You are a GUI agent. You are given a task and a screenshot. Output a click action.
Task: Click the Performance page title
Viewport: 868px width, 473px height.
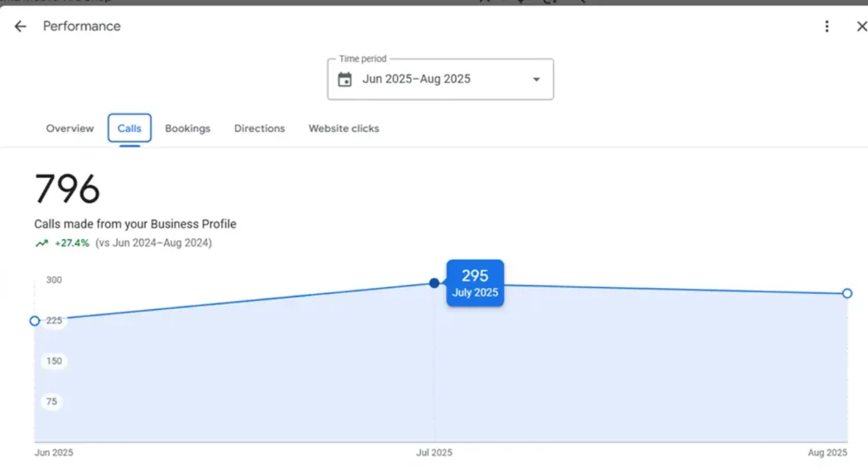tap(81, 27)
